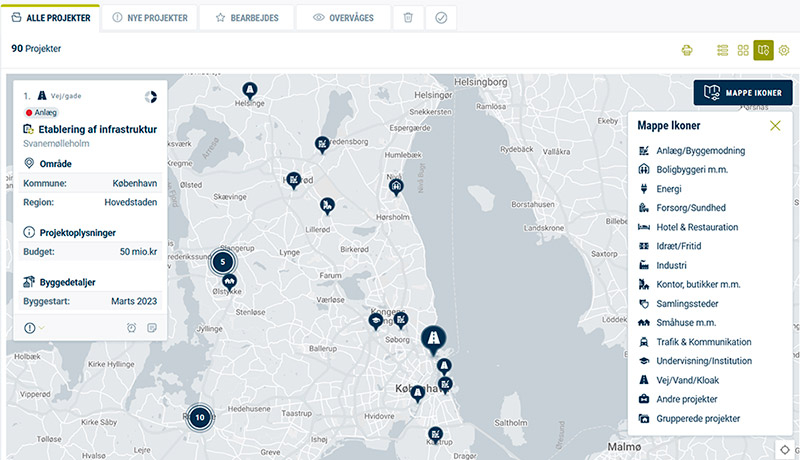
Task: Switch to Nye Projekter tab
Action: [x=150, y=17]
